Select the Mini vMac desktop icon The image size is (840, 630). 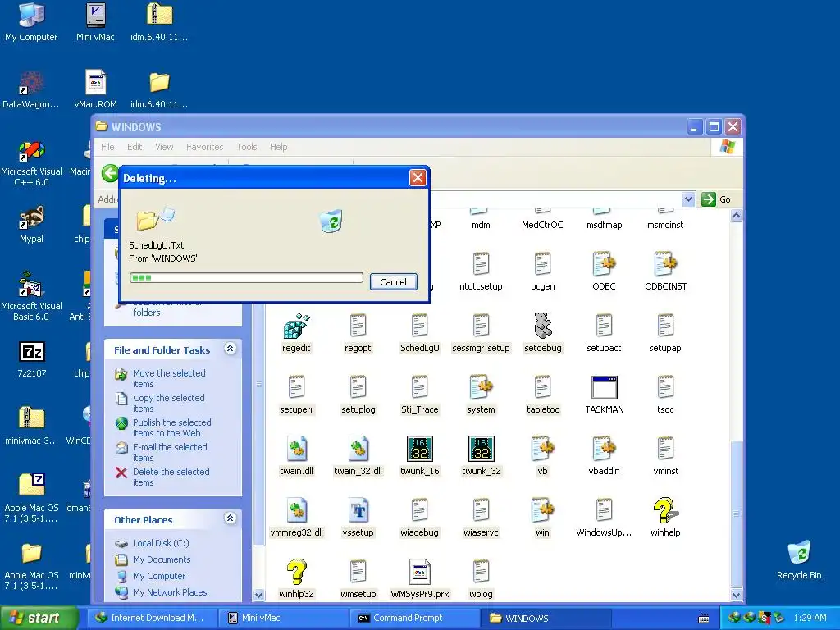[x=95, y=15]
